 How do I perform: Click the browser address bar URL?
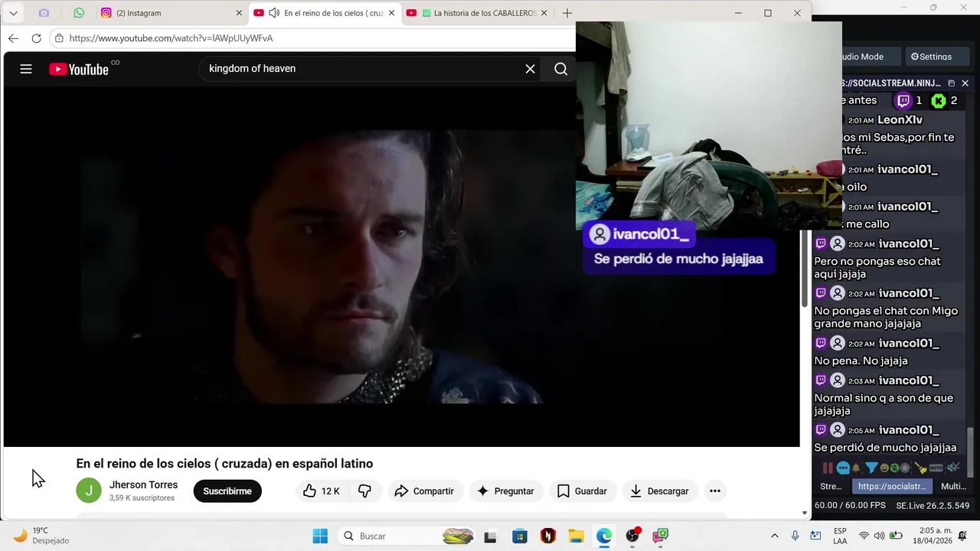[x=171, y=38]
